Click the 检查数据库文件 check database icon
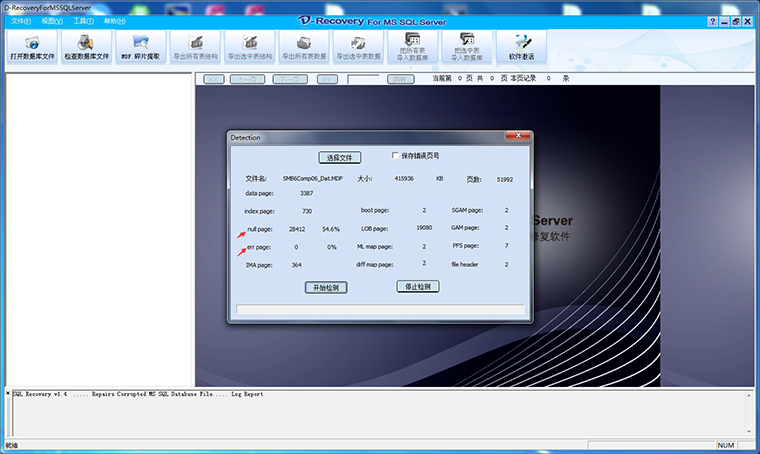Screen dimensions: 760x454 point(87,47)
